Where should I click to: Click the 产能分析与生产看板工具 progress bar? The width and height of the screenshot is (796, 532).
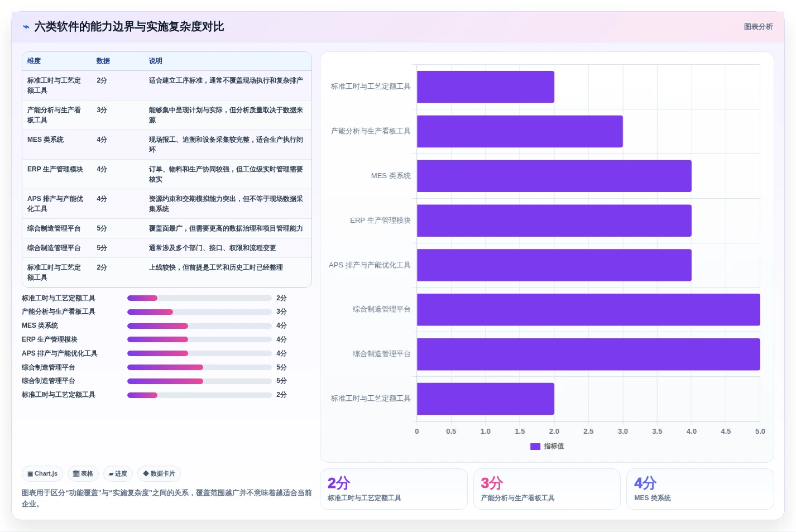[199, 312]
